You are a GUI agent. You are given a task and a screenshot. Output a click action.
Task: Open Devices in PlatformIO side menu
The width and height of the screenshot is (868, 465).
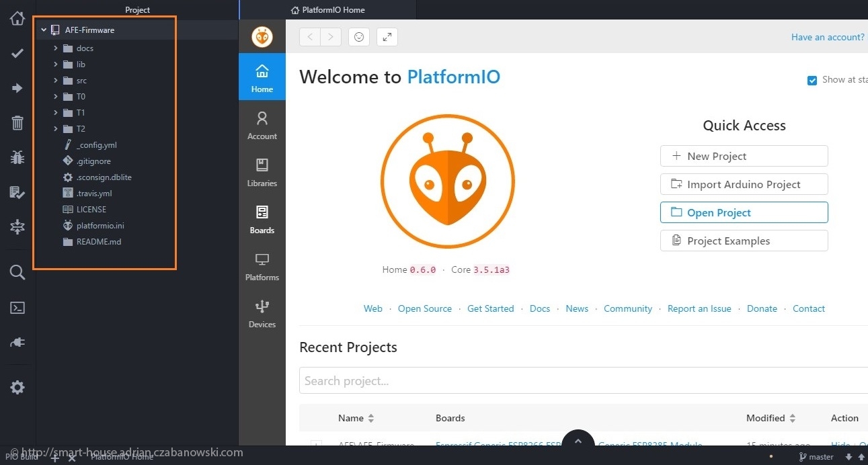coord(262,312)
